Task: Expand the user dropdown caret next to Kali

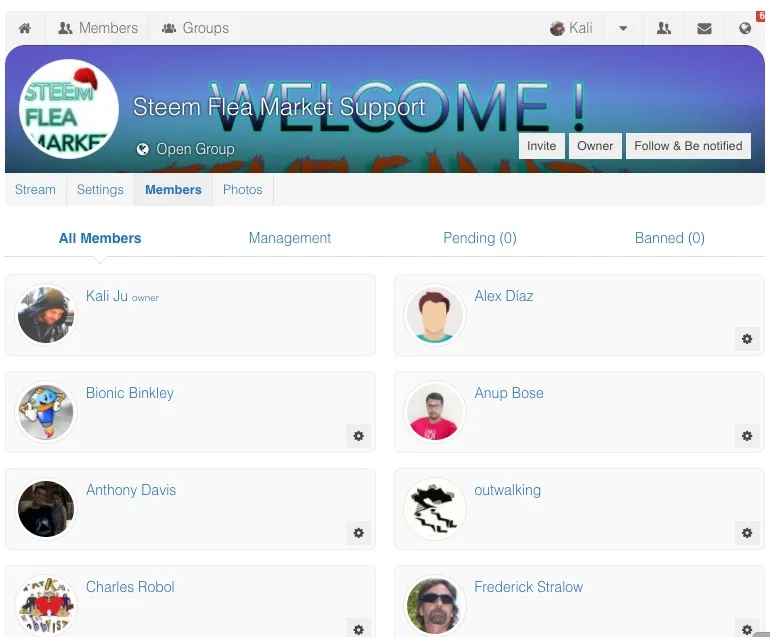Action: [x=623, y=28]
